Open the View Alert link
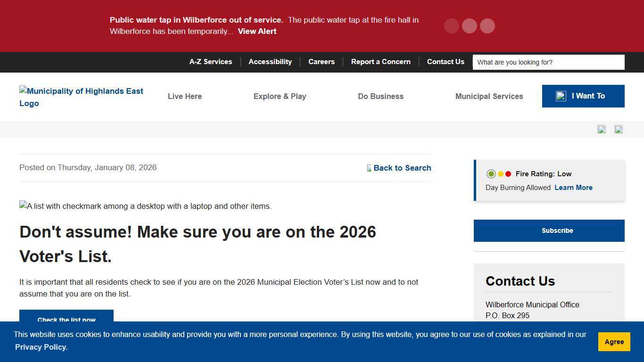The height and width of the screenshot is (362, 644). (257, 31)
